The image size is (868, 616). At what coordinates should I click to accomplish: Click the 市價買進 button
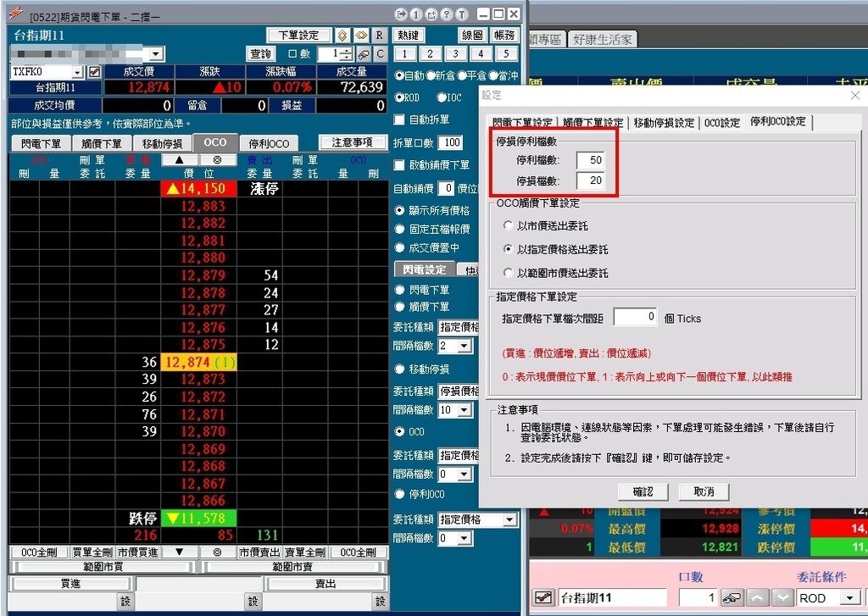(137, 552)
